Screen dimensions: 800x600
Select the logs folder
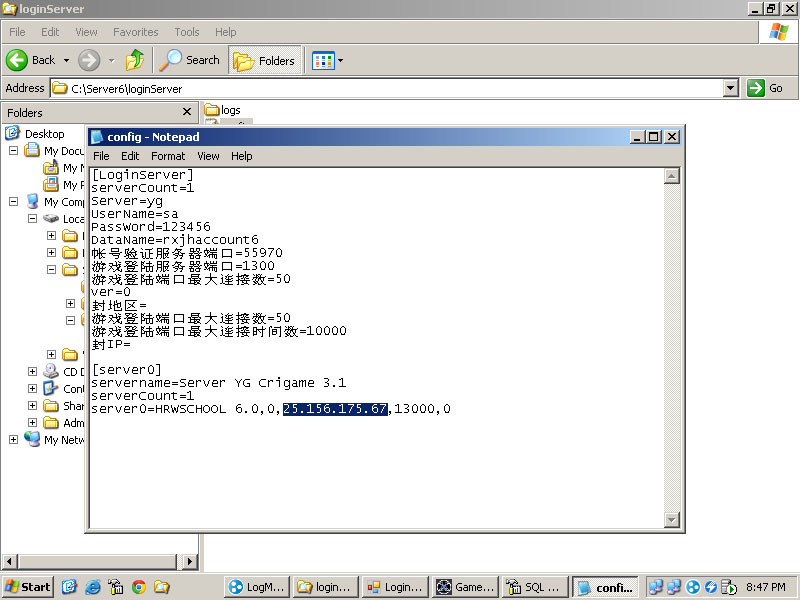(x=222, y=110)
